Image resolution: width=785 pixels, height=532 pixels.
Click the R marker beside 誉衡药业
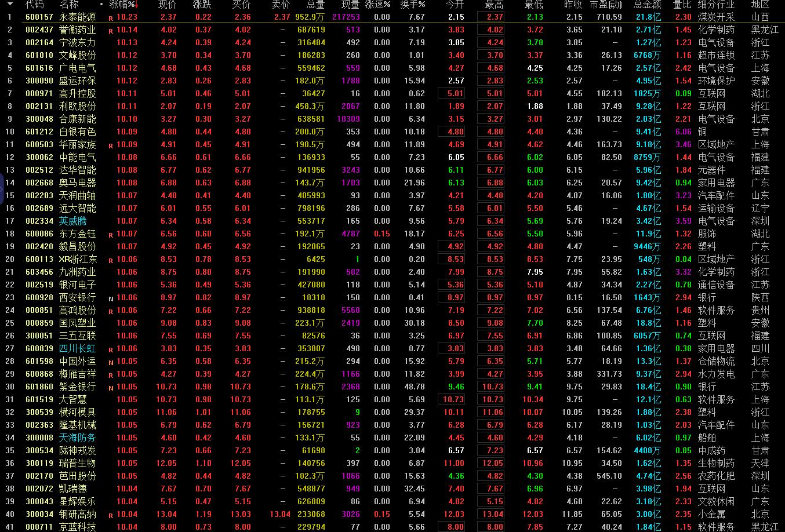(111, 31)
